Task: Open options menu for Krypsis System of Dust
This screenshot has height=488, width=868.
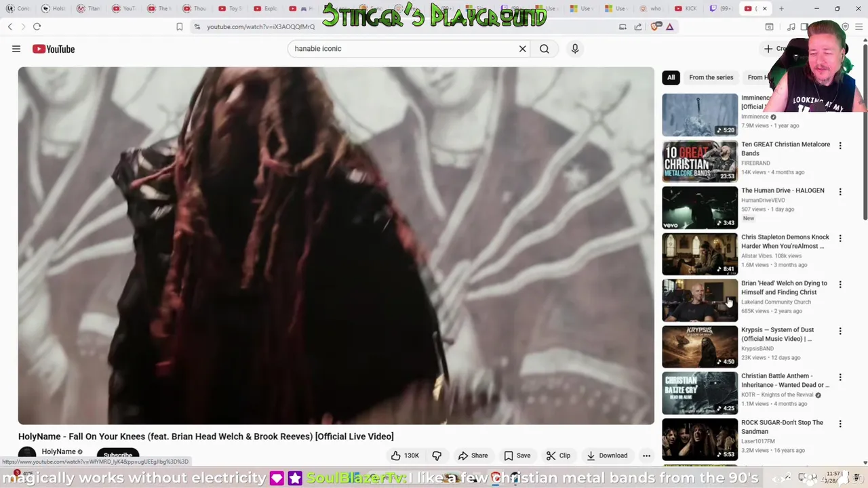Action: [840, 331]
